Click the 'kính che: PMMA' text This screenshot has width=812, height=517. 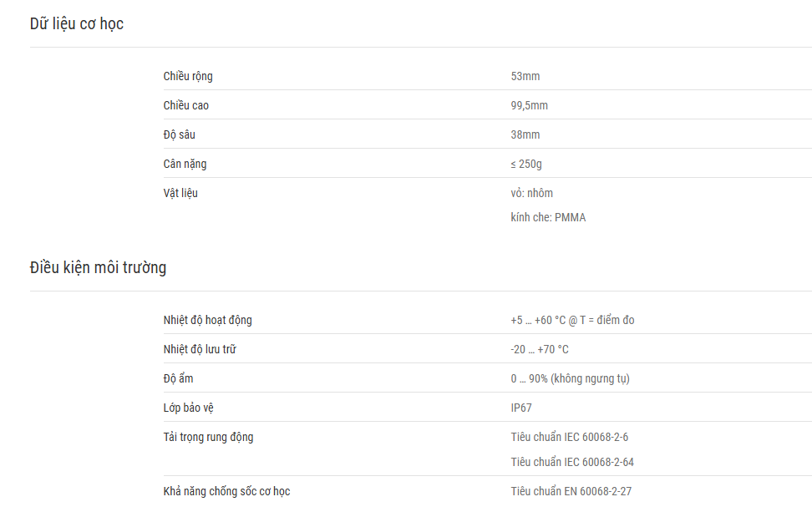tap(548, 217)
